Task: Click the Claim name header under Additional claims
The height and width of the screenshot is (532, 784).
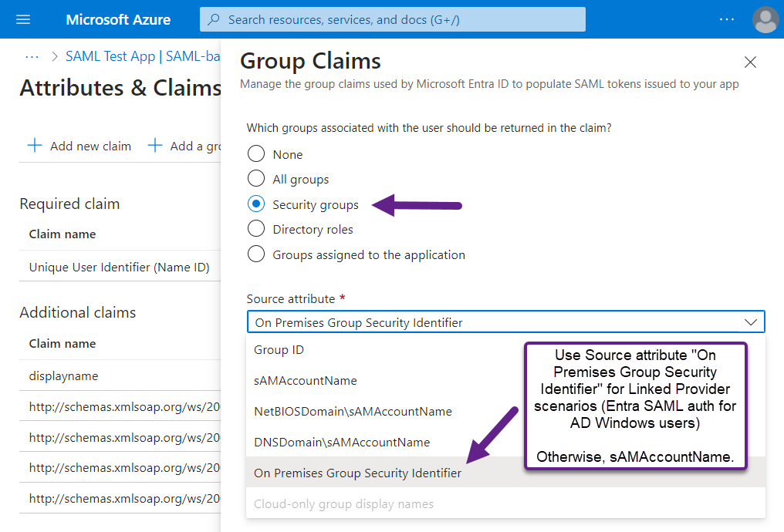Action: (x=63, y=344)
